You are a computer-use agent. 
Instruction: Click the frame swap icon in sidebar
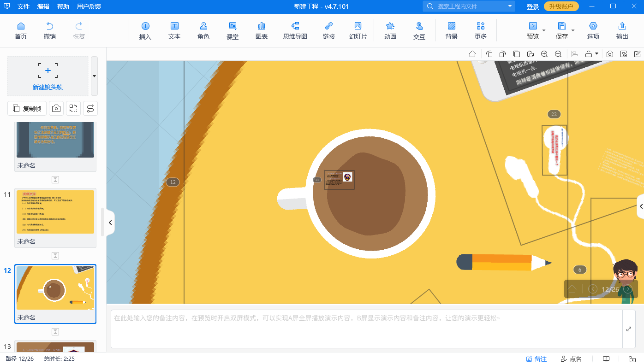click(x=73, y=108)
